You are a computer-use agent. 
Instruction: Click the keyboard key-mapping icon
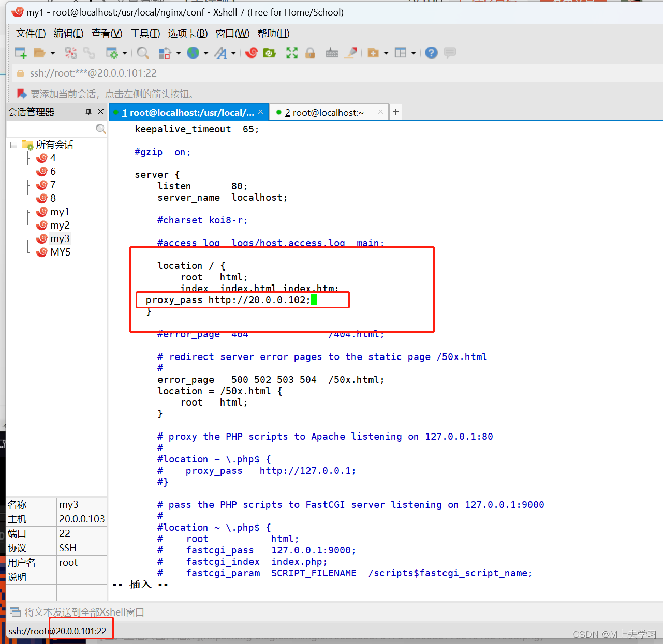click(x=332, y=53)
